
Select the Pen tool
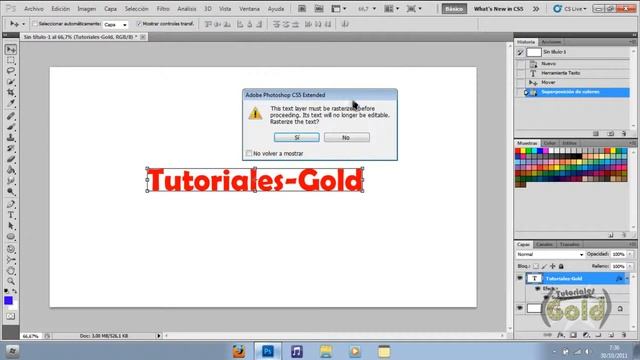click(11, 204)
